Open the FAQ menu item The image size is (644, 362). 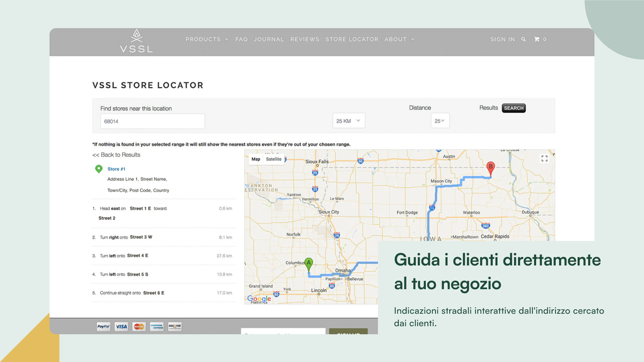point(242,39)
